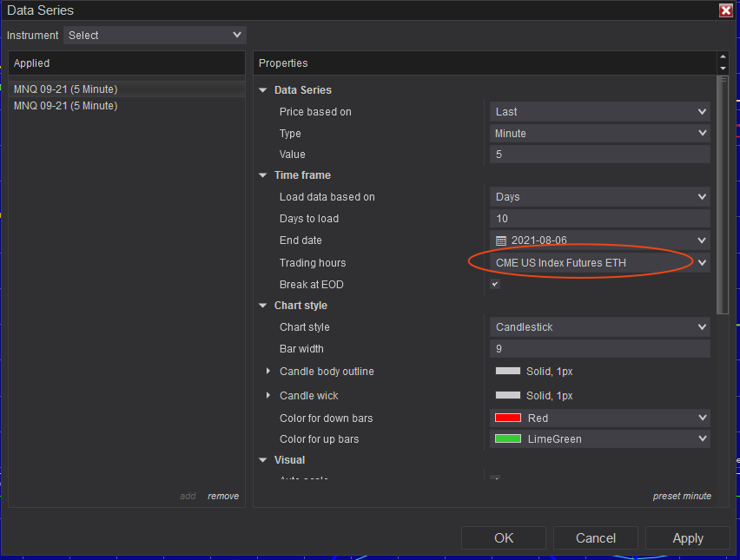Open the Load data based on dropdown
Viewport: 740px width, 560px height.
600,197
